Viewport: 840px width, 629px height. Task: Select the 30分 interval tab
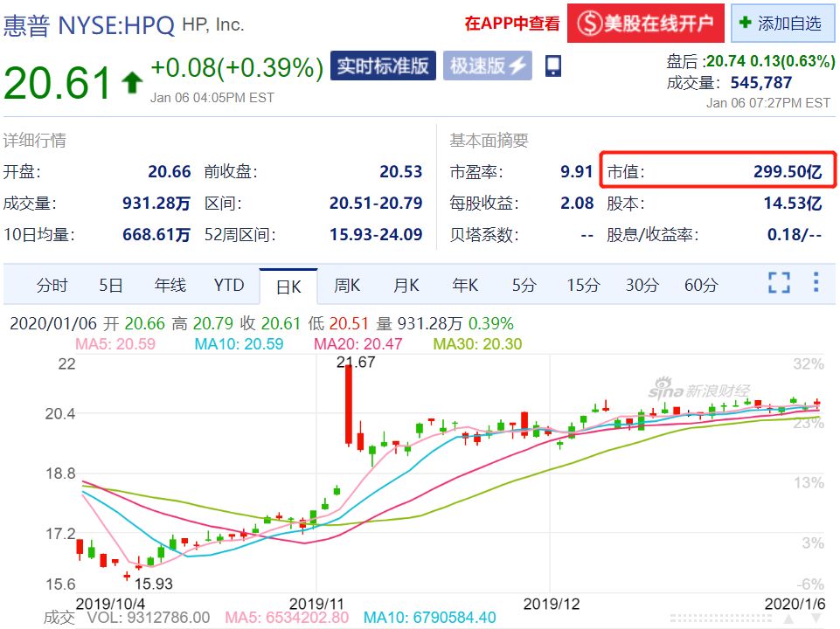pyautogui.click(x=642, y=285)
